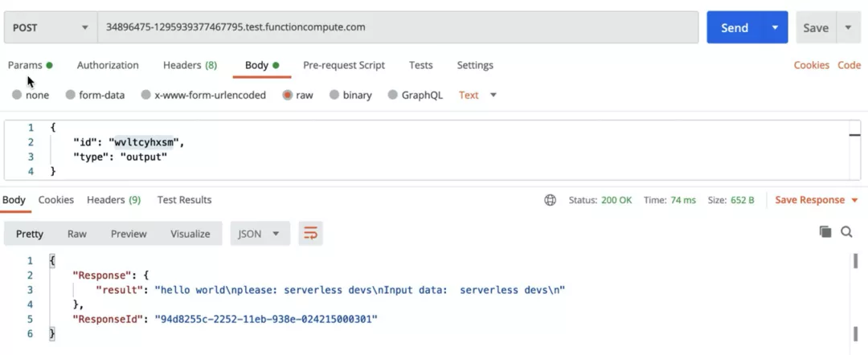
Task: Open the POST method dropdown
Action: 51,27
